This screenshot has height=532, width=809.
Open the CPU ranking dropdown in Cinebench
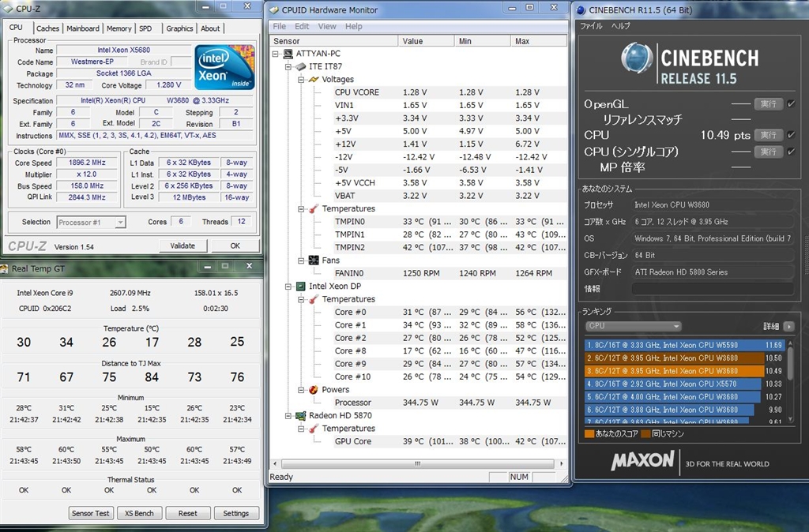pos(633,326)
